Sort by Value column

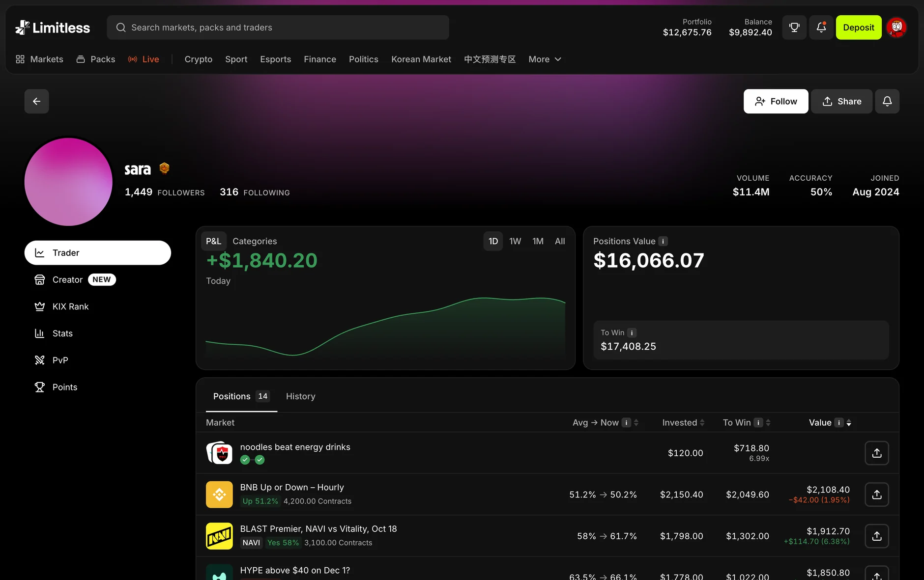click(849, 422)
